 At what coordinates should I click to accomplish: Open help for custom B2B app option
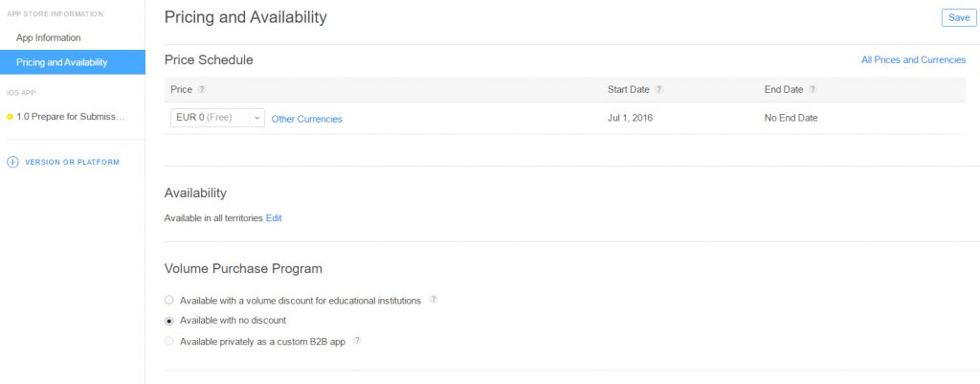357,340
